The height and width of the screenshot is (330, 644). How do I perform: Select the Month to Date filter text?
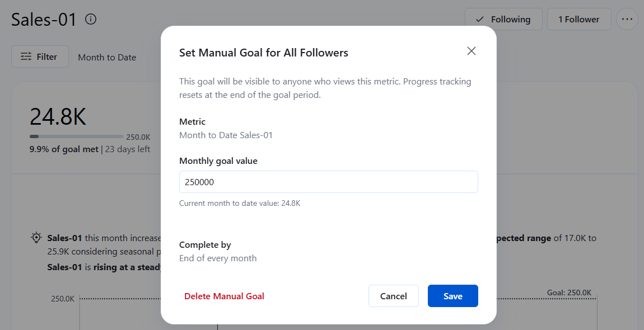[107, 58]
